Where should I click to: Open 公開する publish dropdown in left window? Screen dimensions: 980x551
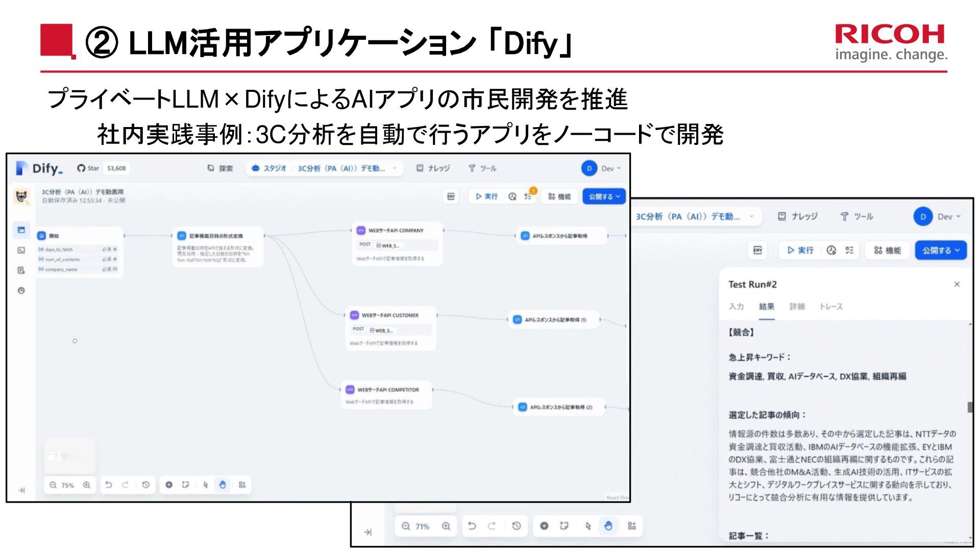[604, 196]
